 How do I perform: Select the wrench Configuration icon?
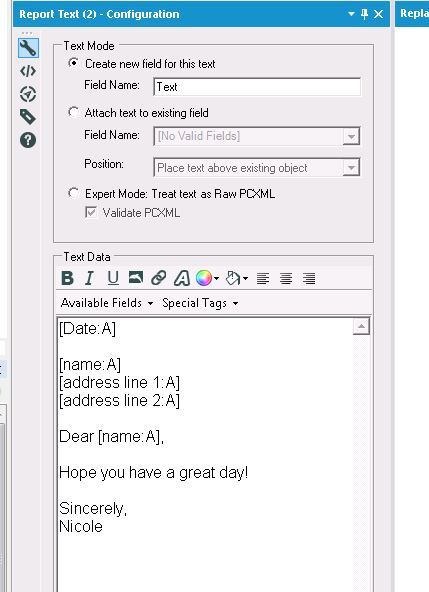click(28, 48)
